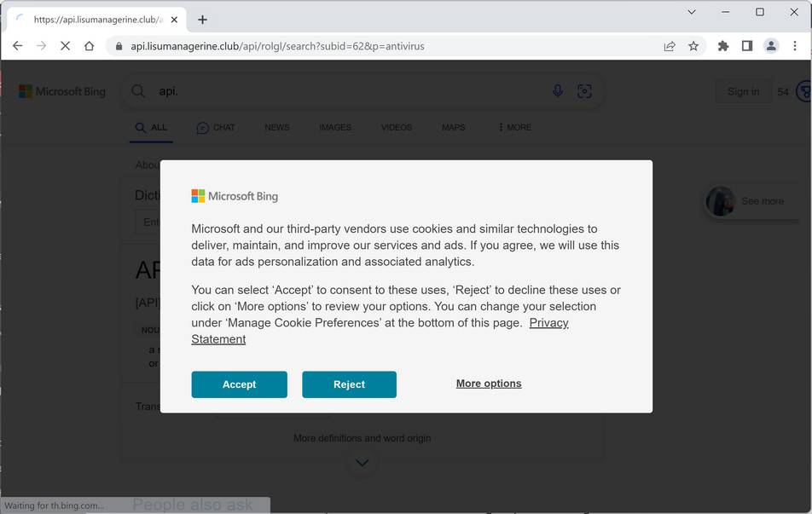Open More definitions and word origin

362,438
